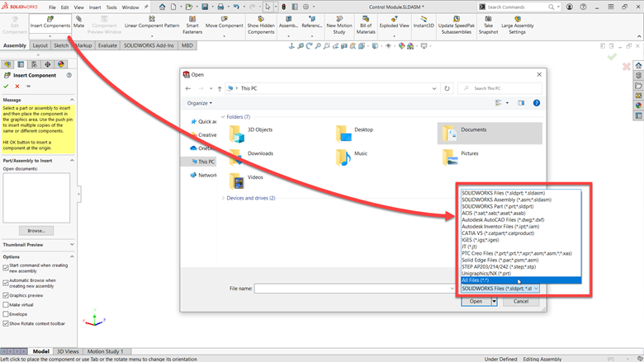Click the Print icon in title toolbar
The image size is (644, 362).
point(220,7)
